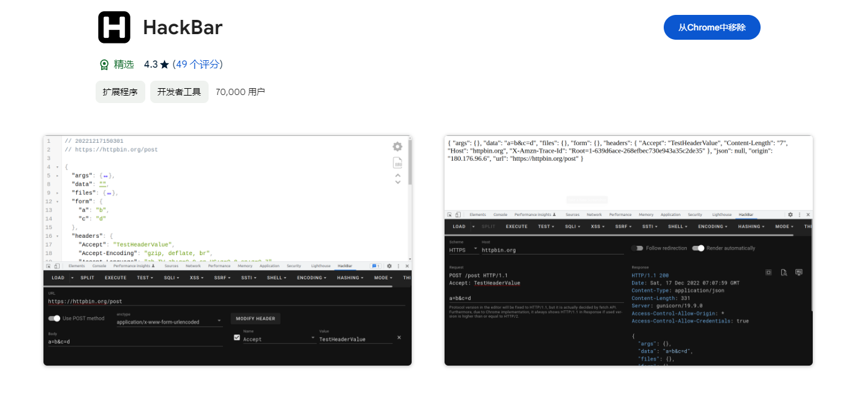Click the JSON viewer vertical scrollbar in left screenshot
Image resolution: width=868 pixels, height=419 pixels.
pos(410,163)
